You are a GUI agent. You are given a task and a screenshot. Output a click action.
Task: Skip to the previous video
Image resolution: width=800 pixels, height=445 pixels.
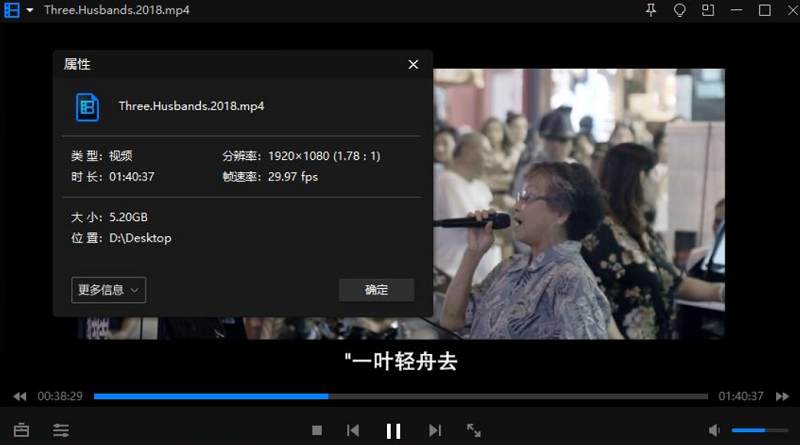tap(353, 431)
